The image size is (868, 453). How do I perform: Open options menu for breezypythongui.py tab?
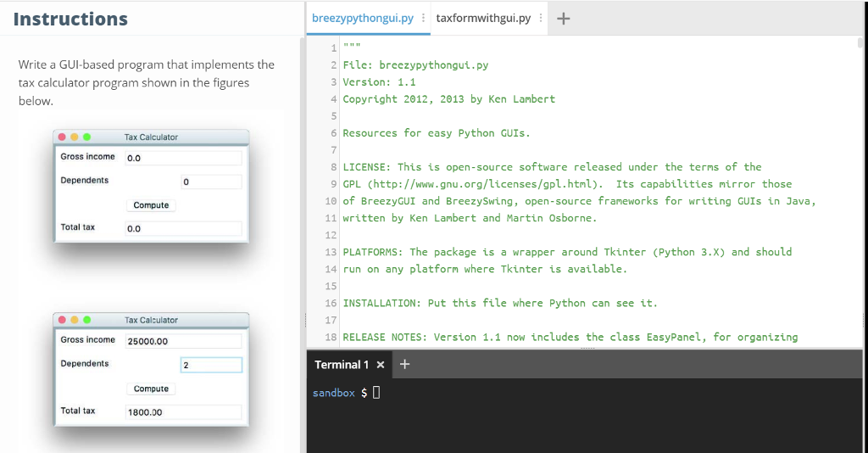(424, 19)
